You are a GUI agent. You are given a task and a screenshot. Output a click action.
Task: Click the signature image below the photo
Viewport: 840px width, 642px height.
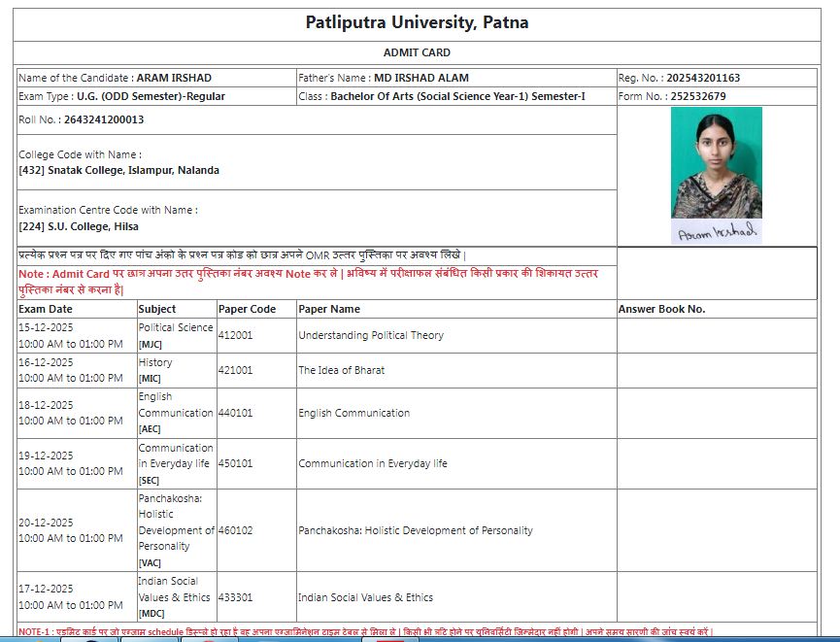click(717, 233)
